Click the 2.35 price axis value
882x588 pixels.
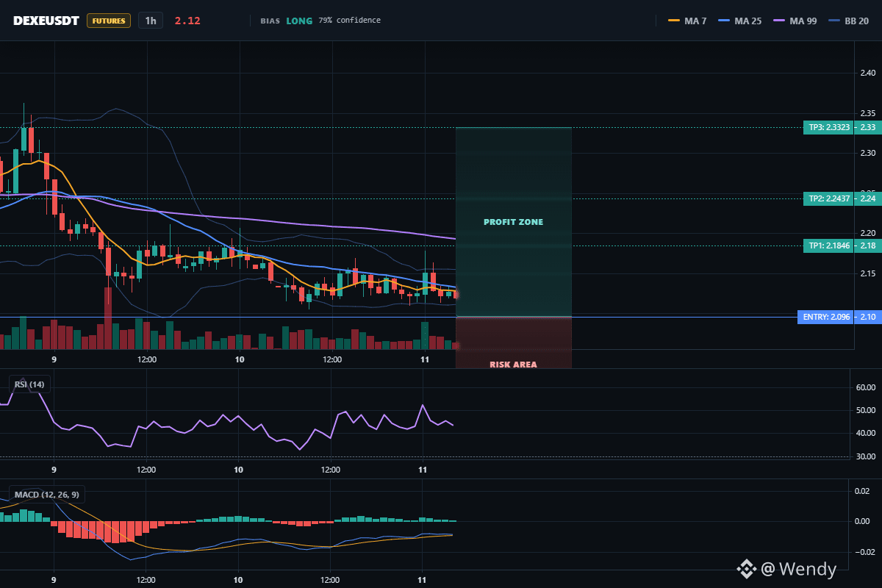pyautogui.click(x=867, y=113)
